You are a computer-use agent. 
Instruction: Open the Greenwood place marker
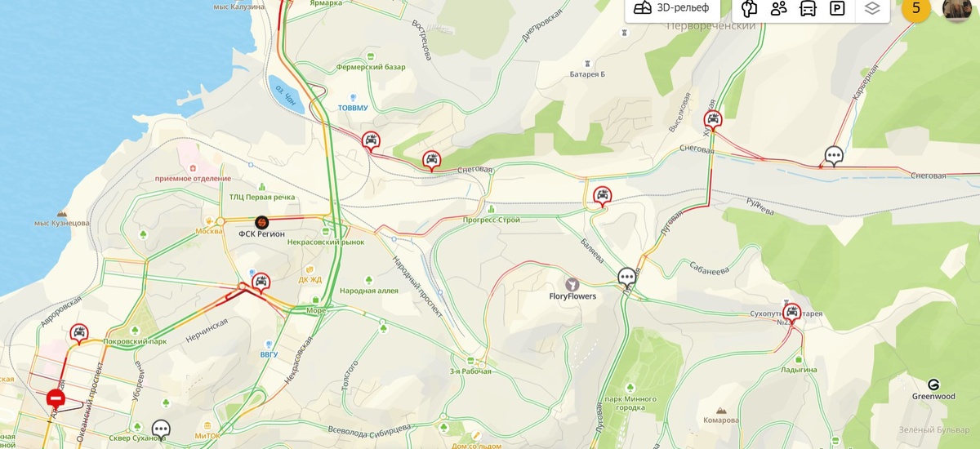coord(933,385)
